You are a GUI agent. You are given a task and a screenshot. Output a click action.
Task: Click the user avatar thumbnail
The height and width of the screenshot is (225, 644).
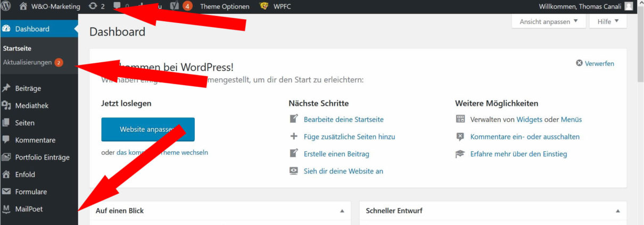click(629, 6)
